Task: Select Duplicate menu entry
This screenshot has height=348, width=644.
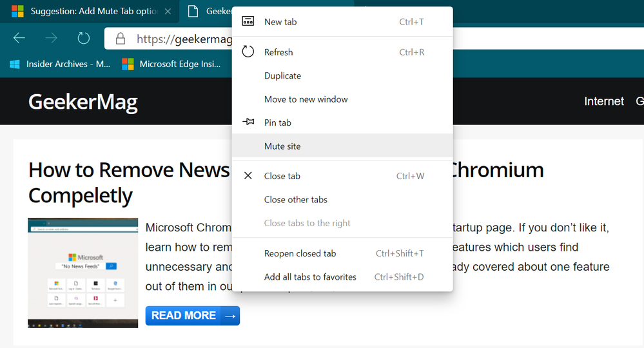Action: pyautogui.click(x=342, y=75)
